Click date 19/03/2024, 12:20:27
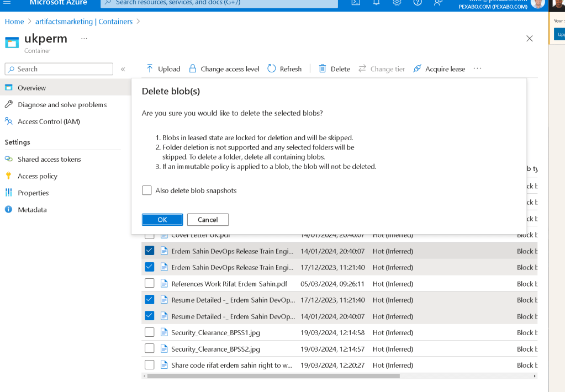The width and height of the screenshot is (565, 392). tap(332, 365)
